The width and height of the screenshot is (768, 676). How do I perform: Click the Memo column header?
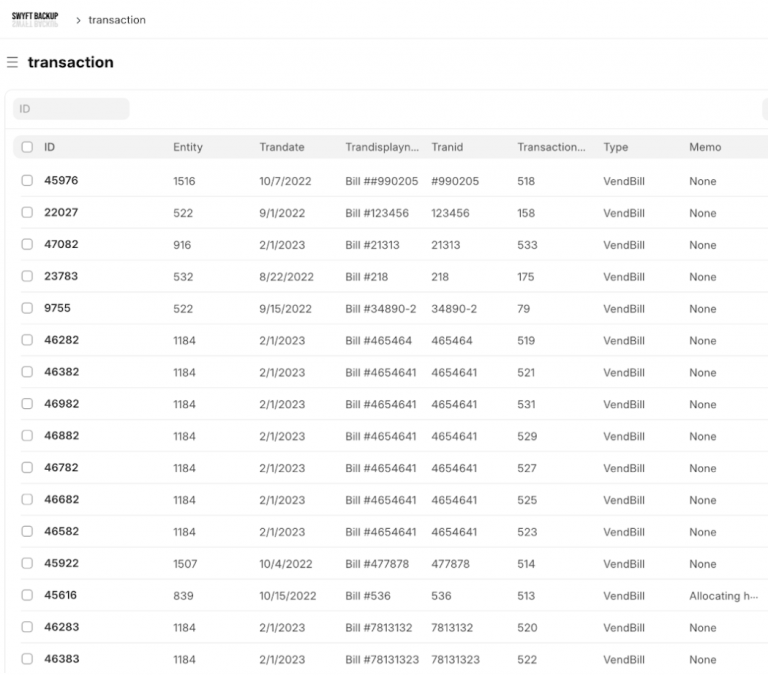[x=705, y=147]
